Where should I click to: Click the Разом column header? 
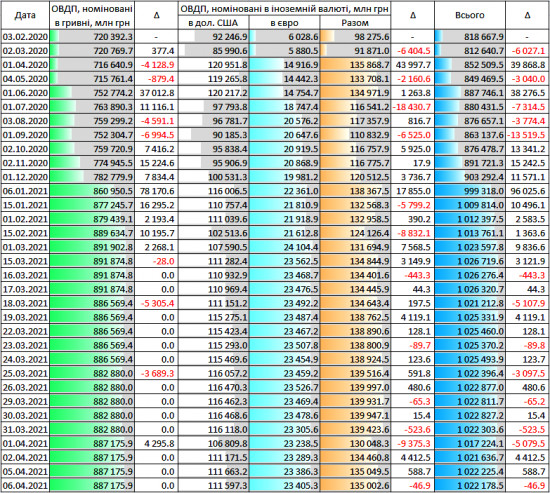[355, 23]
